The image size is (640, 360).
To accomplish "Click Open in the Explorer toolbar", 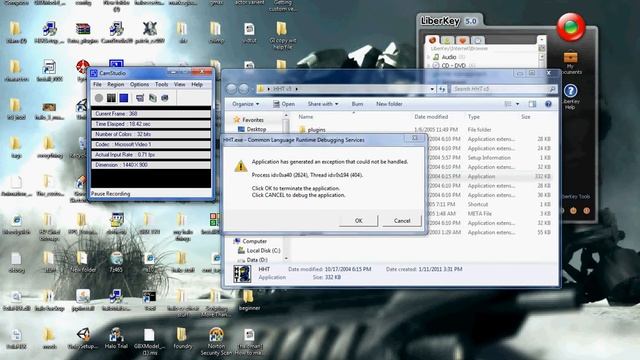I will coord(284,104).
